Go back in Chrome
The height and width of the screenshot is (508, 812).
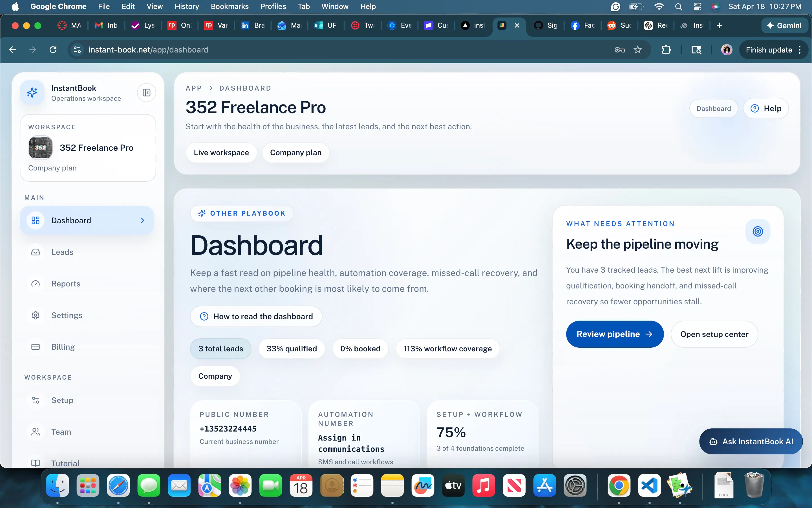coord(12,50)
